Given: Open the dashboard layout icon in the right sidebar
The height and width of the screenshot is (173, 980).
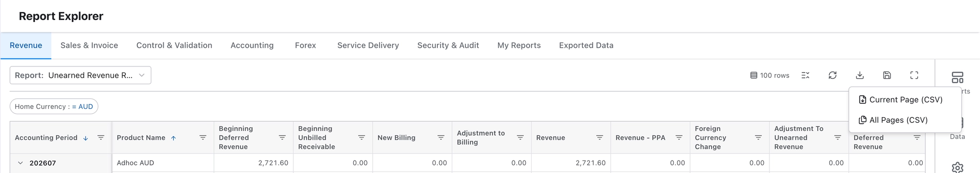Looking at the screenshot, I should [958, 77].
